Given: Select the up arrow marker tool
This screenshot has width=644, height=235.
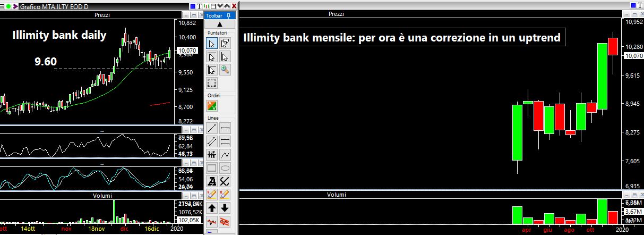Looking at the screenshot, I should coord(212,208).
